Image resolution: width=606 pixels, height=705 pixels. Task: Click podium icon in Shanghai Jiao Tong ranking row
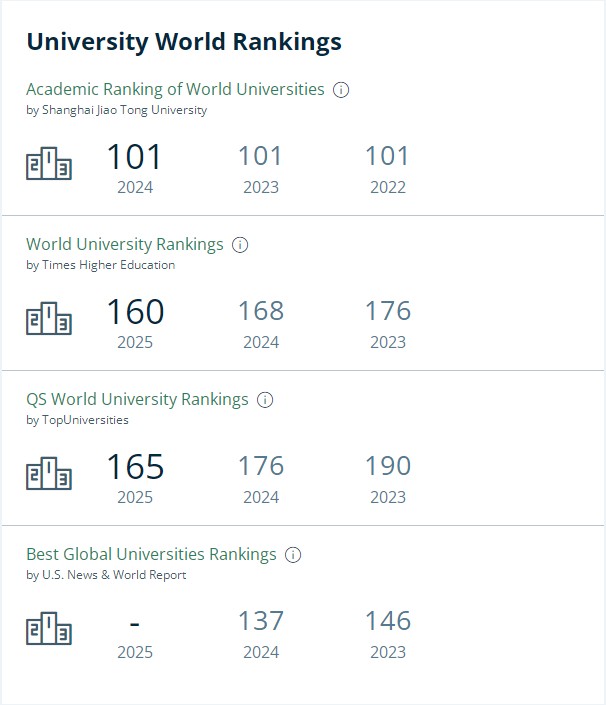(49, 165)
